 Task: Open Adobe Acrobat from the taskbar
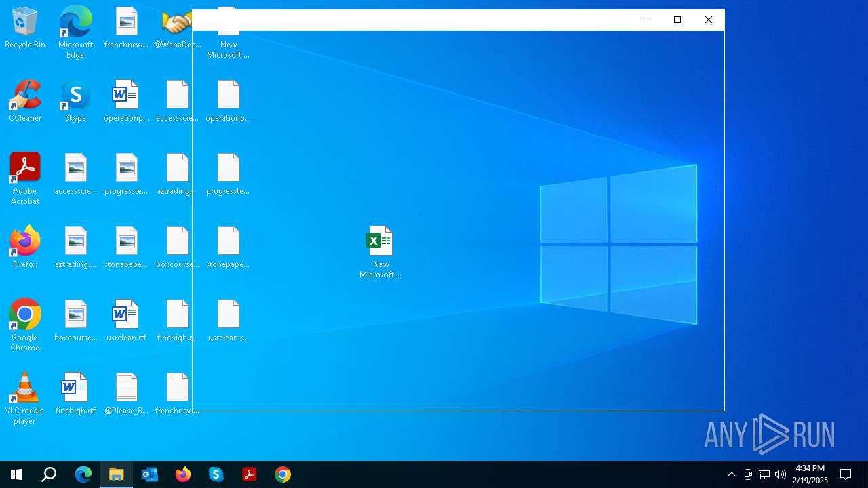[x=250, y=474]
